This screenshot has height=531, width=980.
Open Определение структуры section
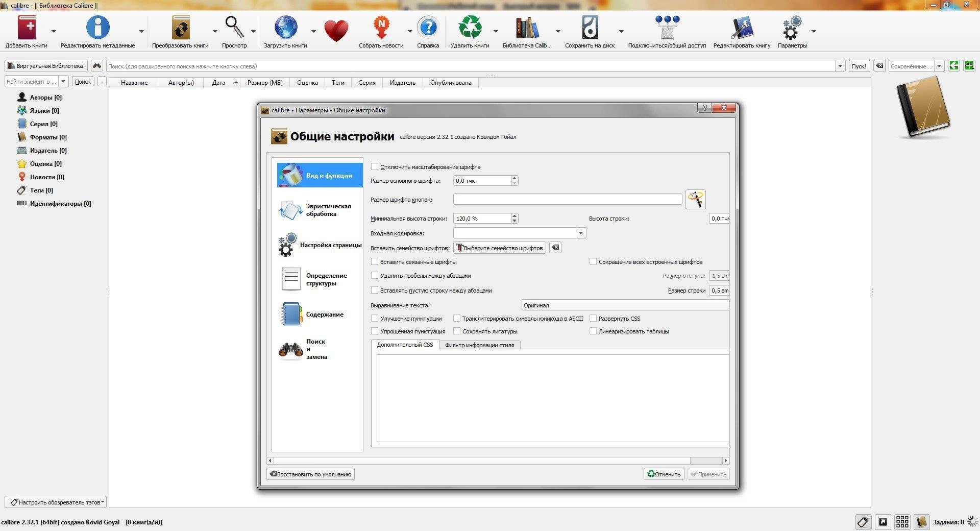[x=320, y=279]
